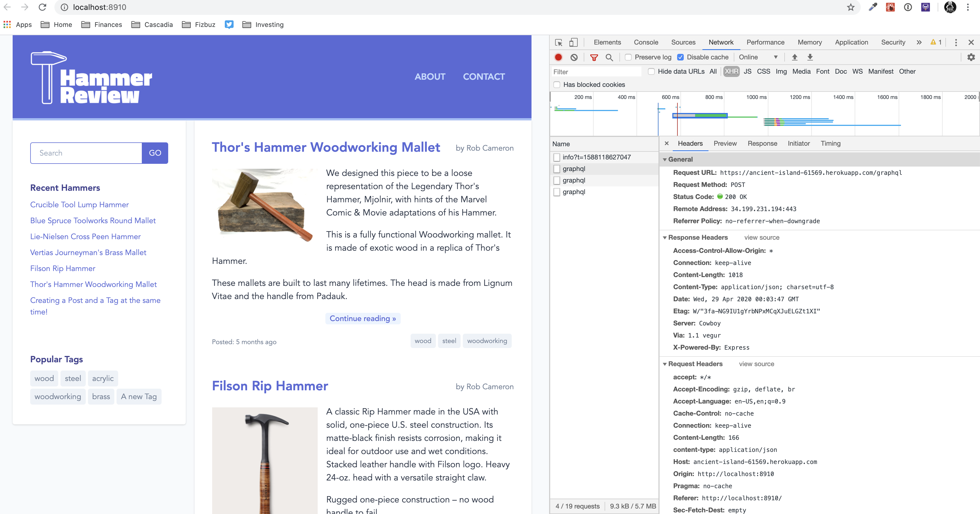Open Crucible Tool Lump Hammer link
The image size is (980, 514).
79,205
